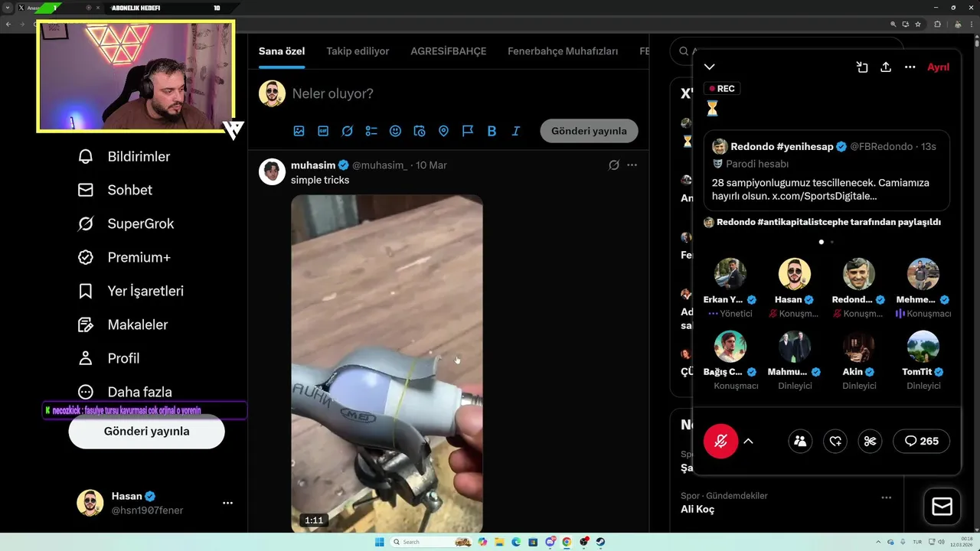Leave the Space with Ayrıl
The width and height of the screenshot is (980, 551).
pos(938,67)
